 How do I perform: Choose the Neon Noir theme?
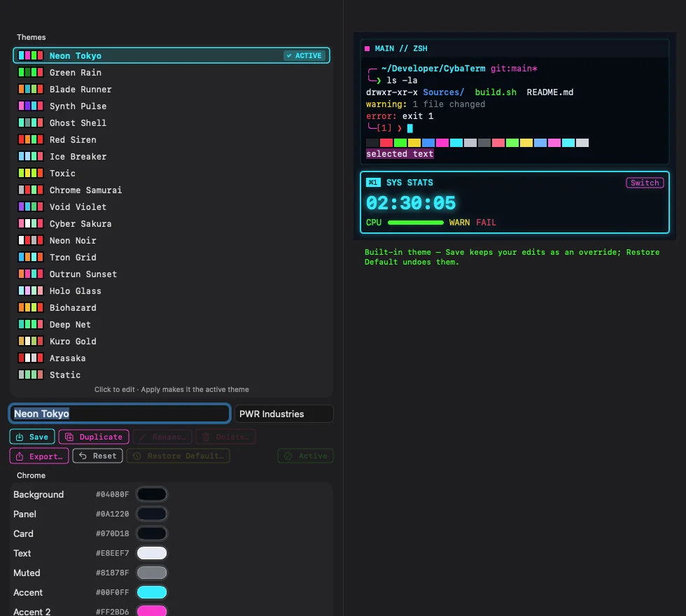(171, 241)
